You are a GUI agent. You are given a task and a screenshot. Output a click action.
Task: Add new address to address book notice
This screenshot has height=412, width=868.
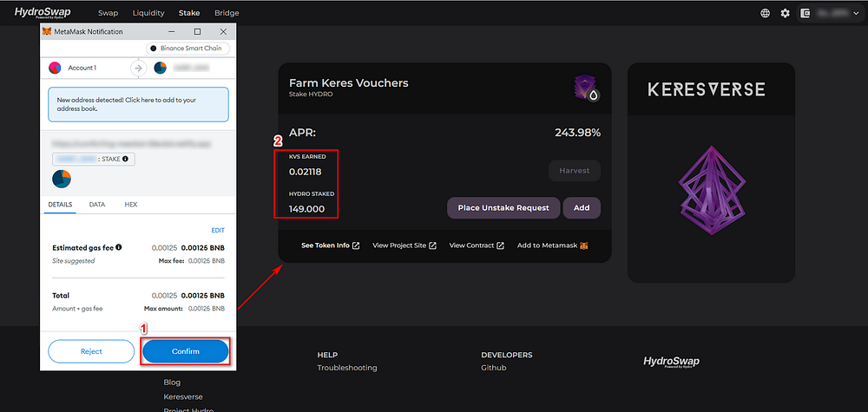tap(138, 105)
